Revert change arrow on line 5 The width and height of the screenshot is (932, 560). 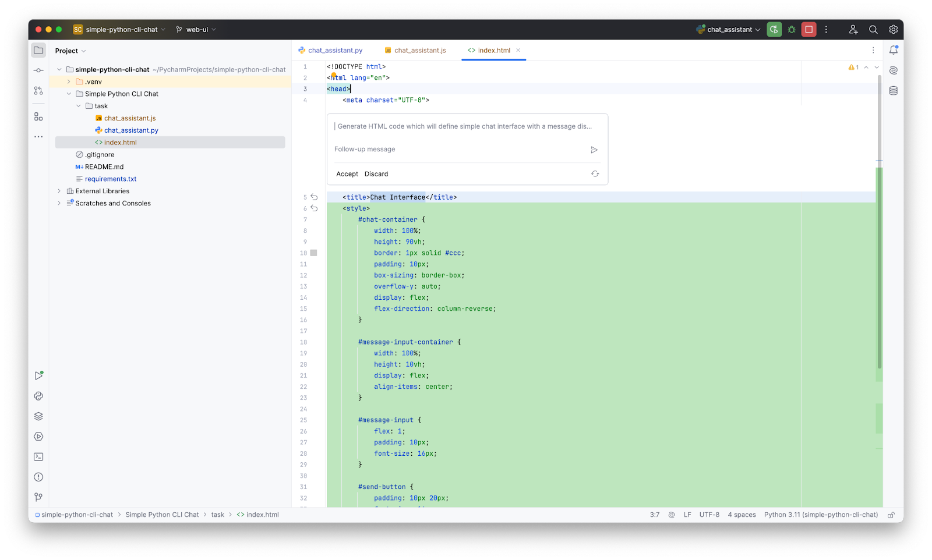coord(314,197)
